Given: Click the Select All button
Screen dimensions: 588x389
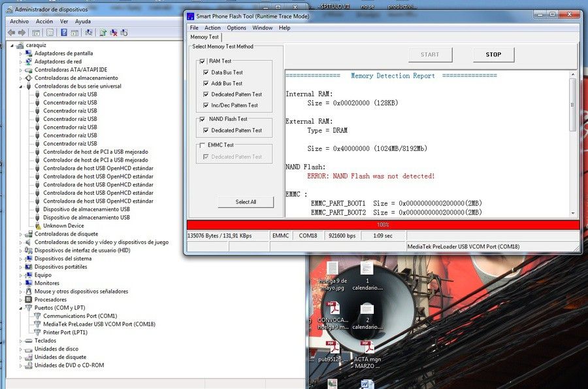Looking at the screenshot, I should pos(246,202).
